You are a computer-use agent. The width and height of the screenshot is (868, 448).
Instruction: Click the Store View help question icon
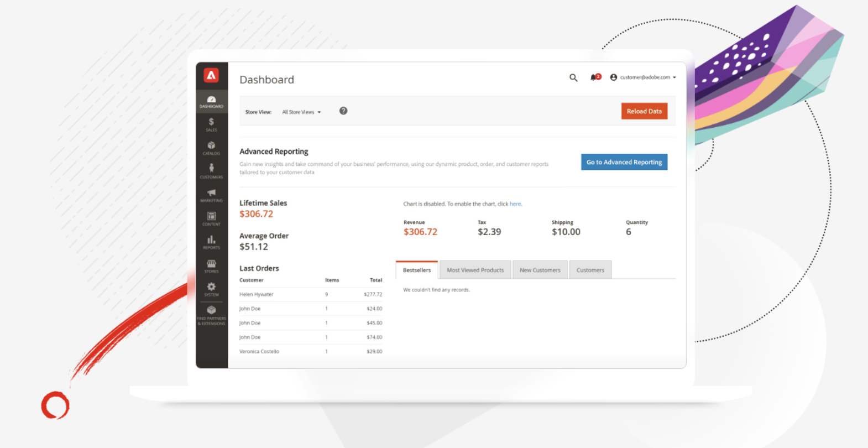point(343,111)
